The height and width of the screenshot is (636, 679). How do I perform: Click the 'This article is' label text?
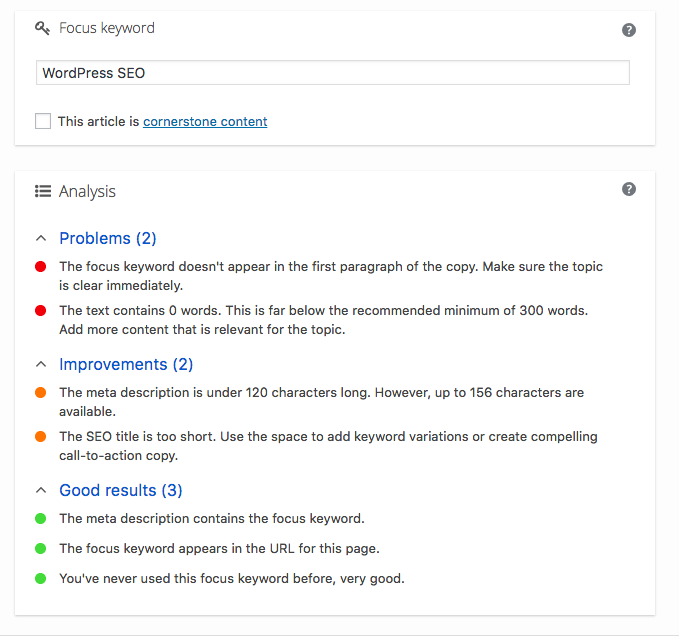(98, 122)
